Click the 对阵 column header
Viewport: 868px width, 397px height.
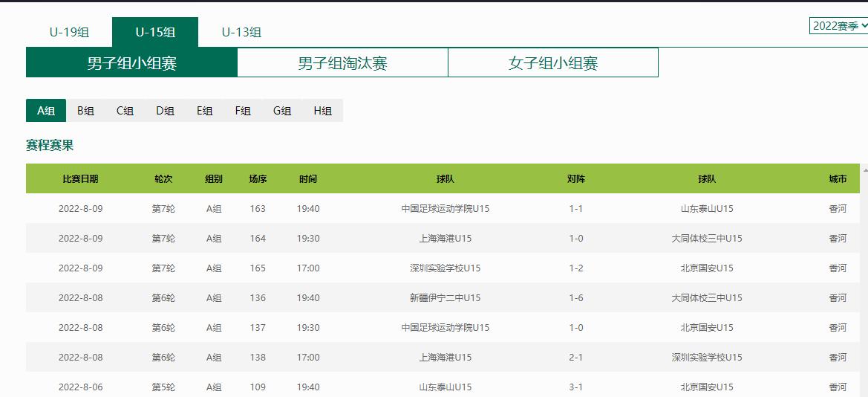click(576, 179)
